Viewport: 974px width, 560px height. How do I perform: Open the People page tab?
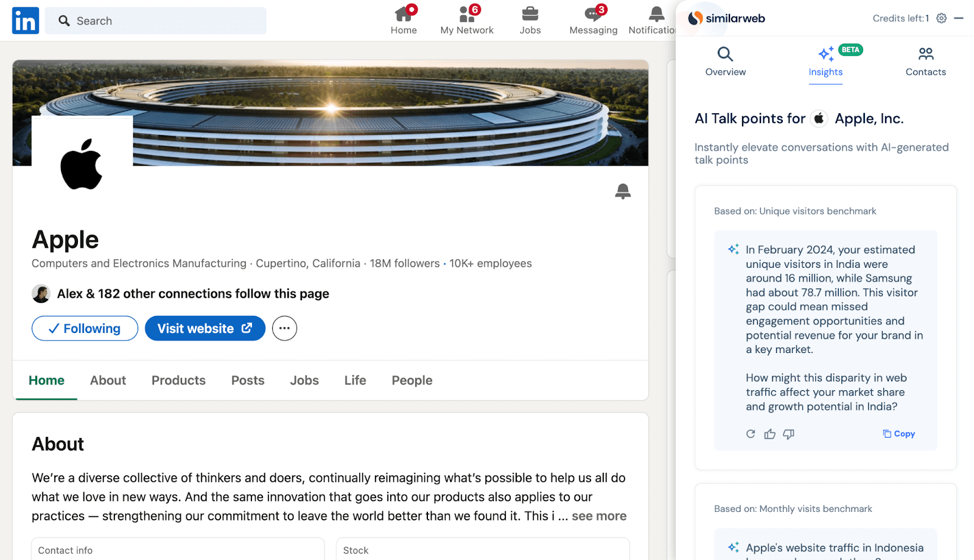point(412,380)
